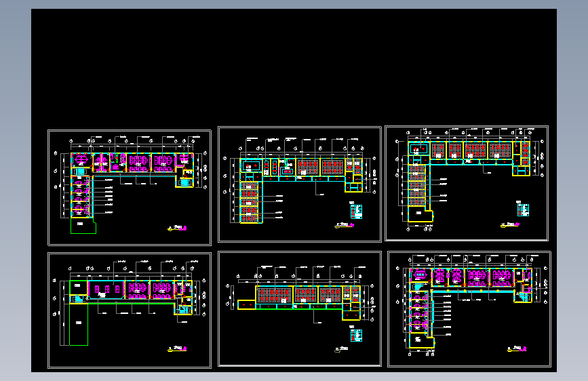Click the tall green outlined area in bottom-left plan
Image resolution: width=588 pixels, height=381 pixels.
(x=79, y=324)
